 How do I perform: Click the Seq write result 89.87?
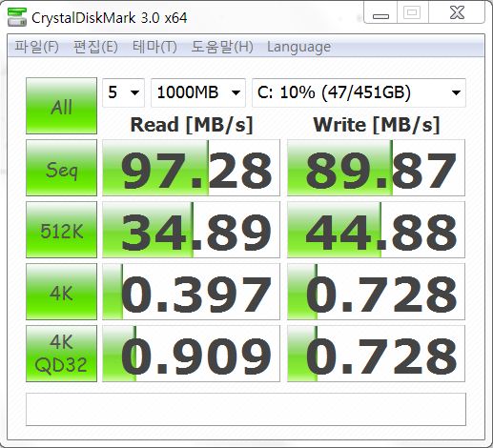376,168
